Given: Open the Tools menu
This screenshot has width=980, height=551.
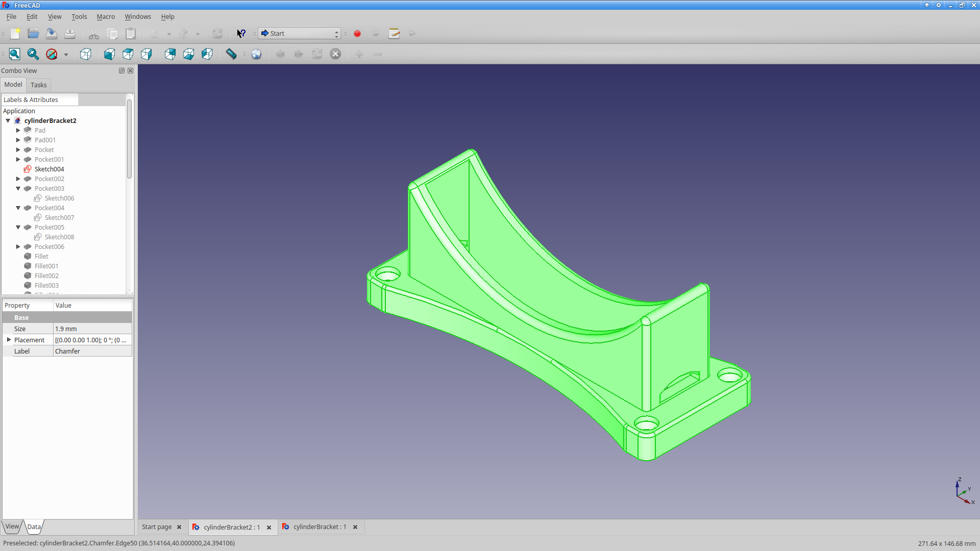Looking at the screenshot, I should click(x=79, y=17).
